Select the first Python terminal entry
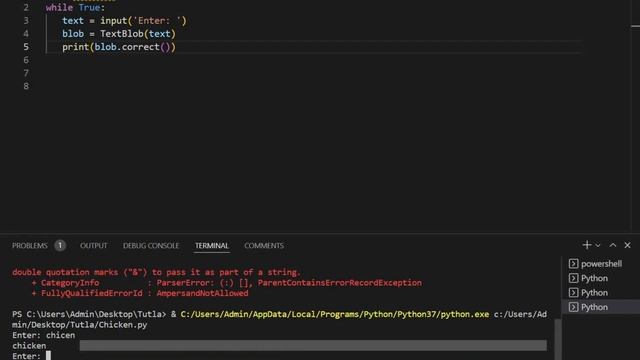Viewport: 640px width, 360px height. point(601,278)
